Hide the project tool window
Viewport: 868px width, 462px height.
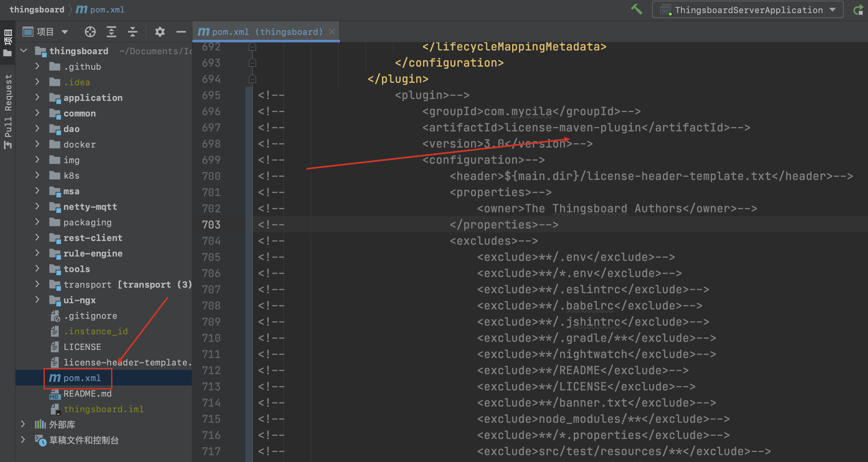pos(181,32)
